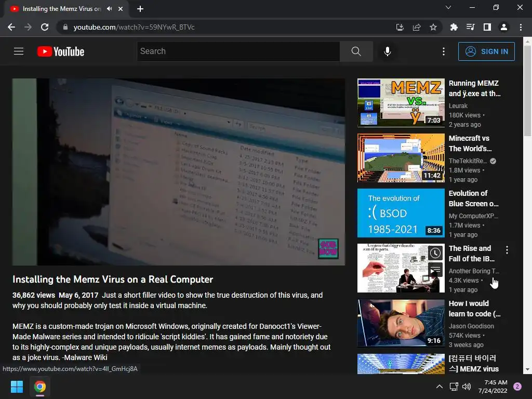This screenshot has width=532, height=399.
Task: Open Minecraft vs The World's title
Action: pos(470,143)
